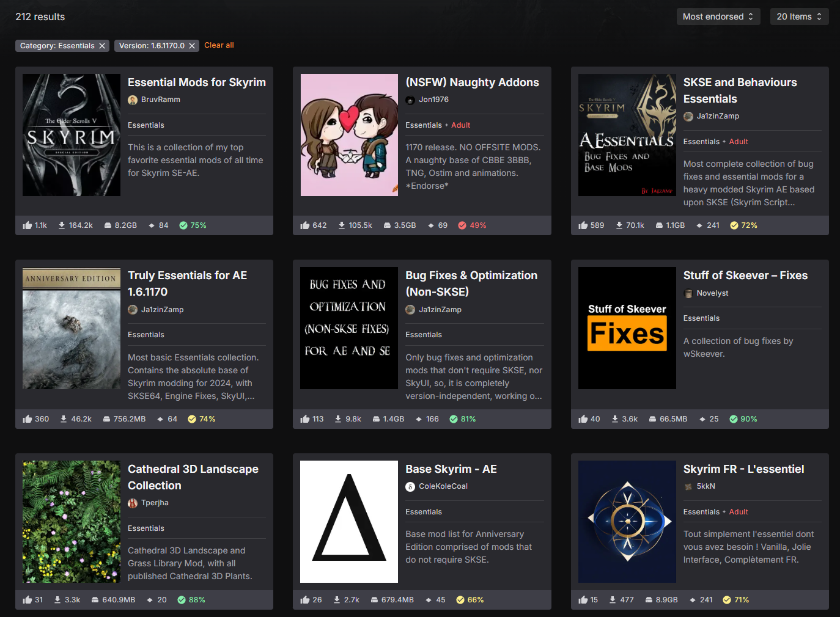Click the thumbs-up icon beside 589 endorsements
840x617 pixels.
pyautogui.click(x=583, y=225)
